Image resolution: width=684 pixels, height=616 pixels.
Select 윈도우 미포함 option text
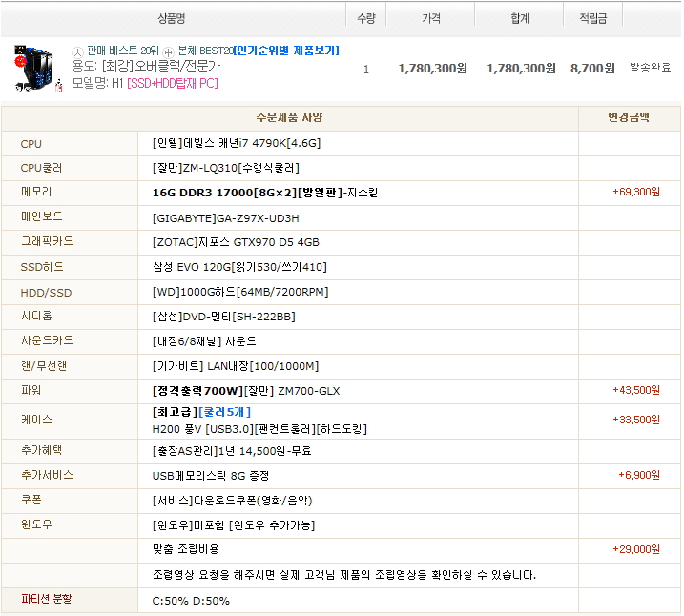tap(234, 525)
